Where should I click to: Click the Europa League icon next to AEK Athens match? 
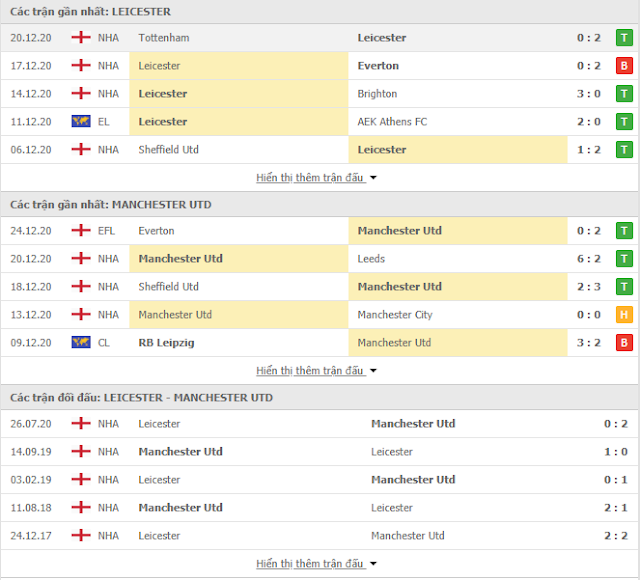point(81,122)
